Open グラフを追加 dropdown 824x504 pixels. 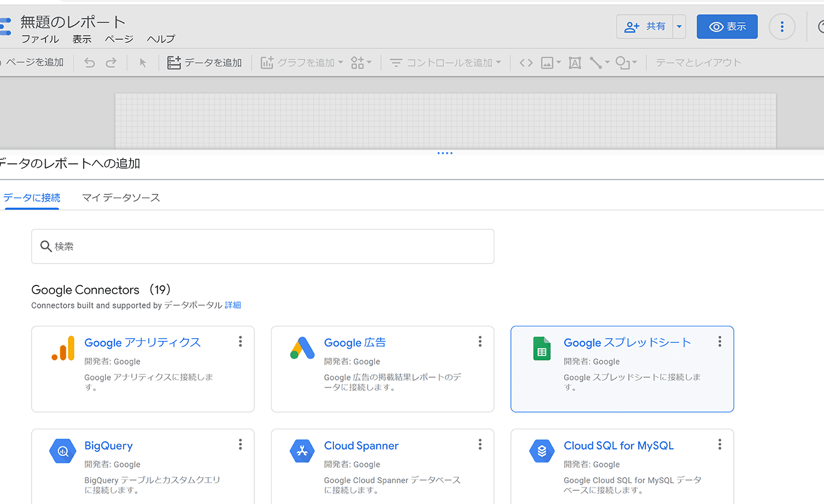(x=302, y=63)
